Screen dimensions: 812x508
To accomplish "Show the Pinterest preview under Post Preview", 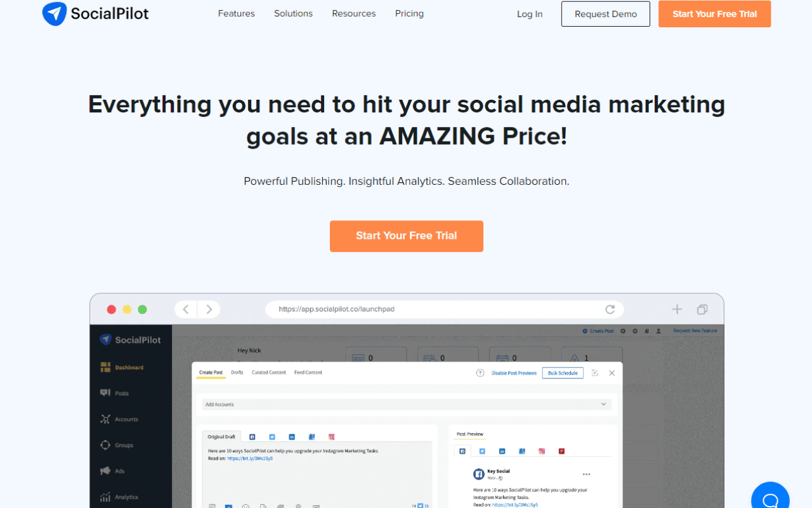I will [561, 451].
